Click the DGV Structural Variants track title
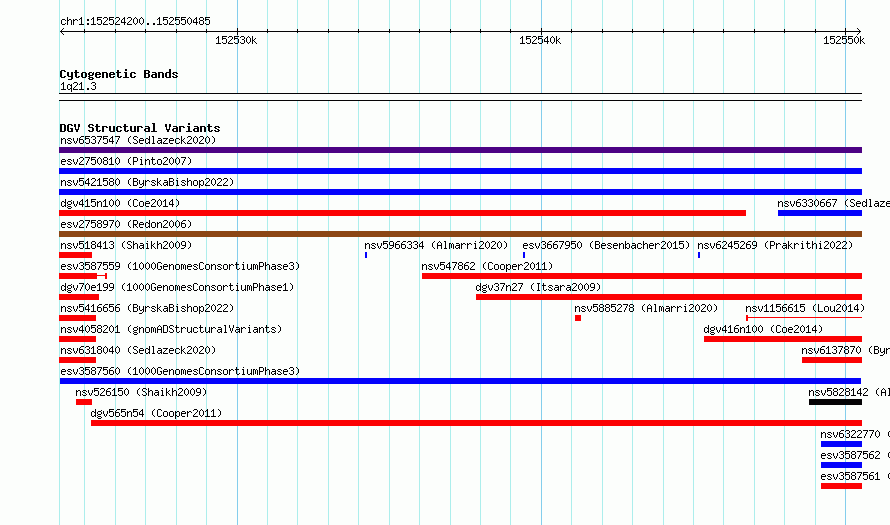This screenshot has height=525, width=890. point(140,128)
